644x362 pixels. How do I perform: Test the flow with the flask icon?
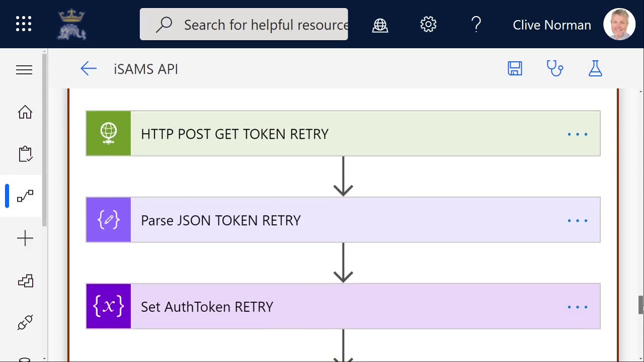click(595, 69)
